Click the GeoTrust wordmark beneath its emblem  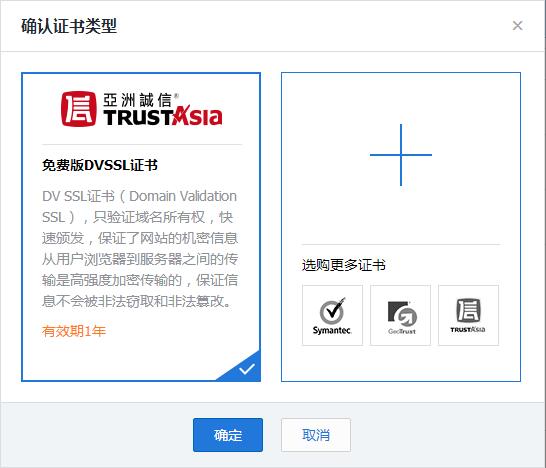click(x=402, y=331)
